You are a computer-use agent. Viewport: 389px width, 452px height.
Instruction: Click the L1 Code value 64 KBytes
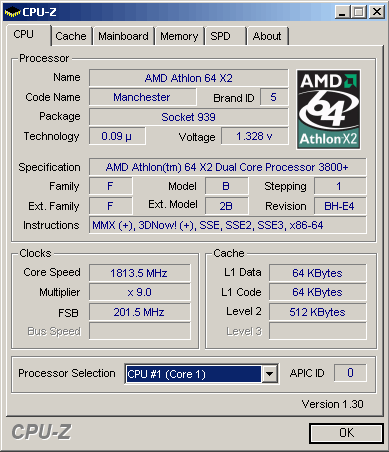coord(318,292)
